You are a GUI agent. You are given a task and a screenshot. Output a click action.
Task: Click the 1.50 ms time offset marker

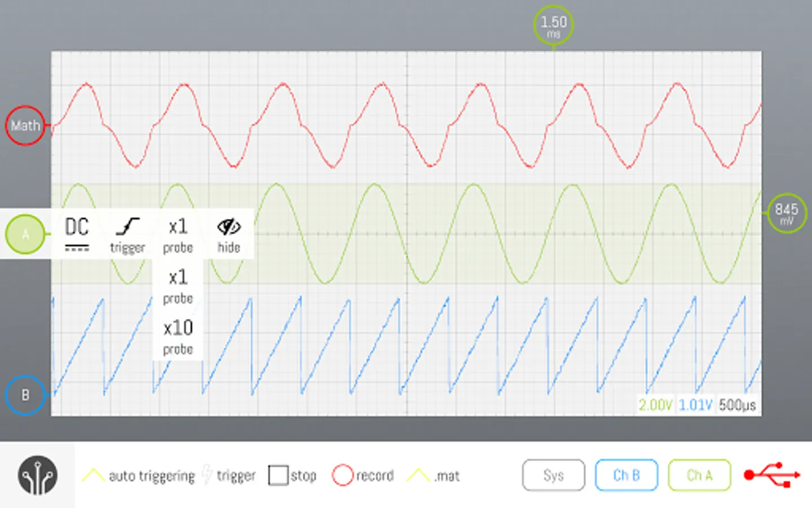click(x=553, y=25)
